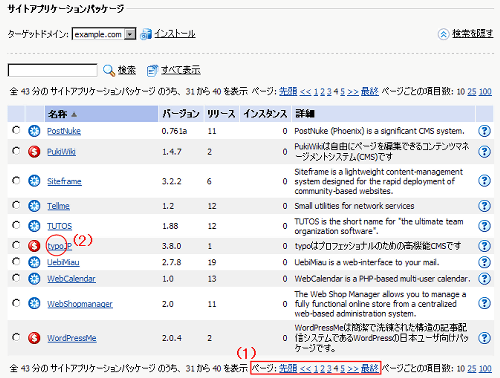Open the UebiMiau package link
Image resolution: width=500 pixels, height=378 pixels.
click(63, 262)
